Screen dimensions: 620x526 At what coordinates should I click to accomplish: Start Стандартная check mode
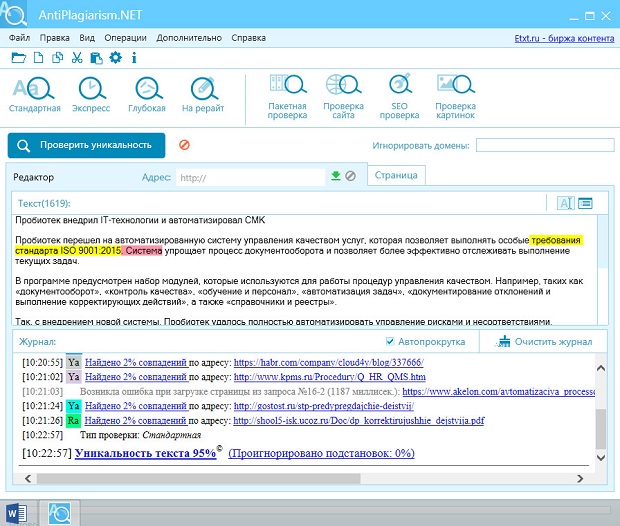coord(34,95)
